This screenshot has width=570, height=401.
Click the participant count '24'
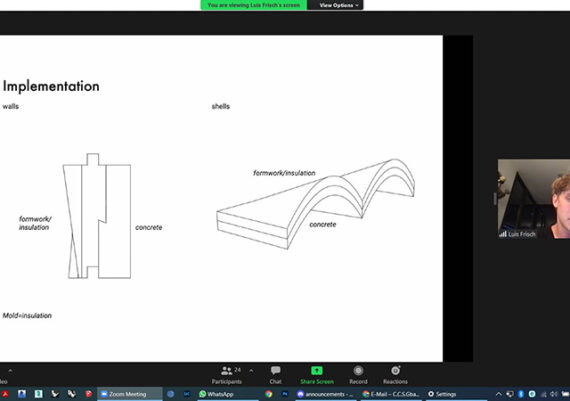(237, 370)
